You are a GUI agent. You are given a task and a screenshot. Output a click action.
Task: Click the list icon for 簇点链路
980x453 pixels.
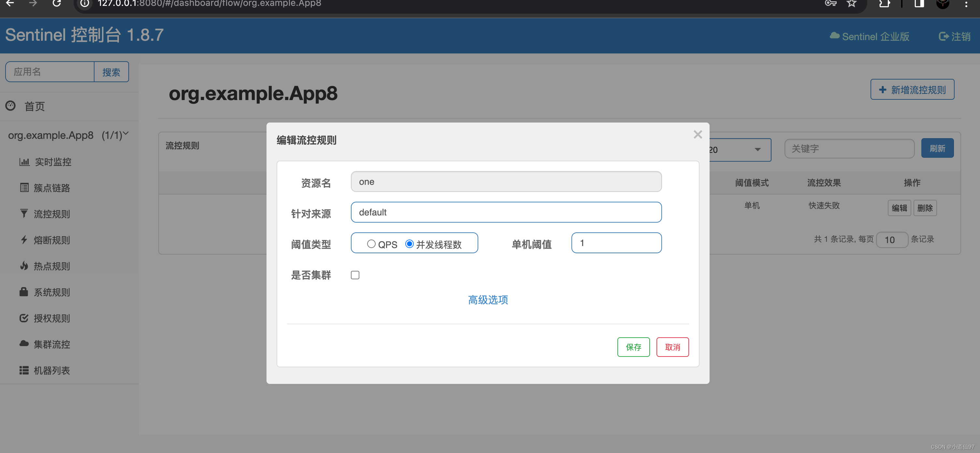[x=24, y=188]
